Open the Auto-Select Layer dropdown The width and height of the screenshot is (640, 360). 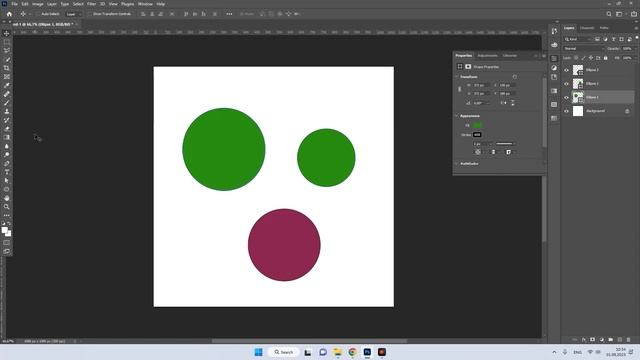tap(73, 14)
